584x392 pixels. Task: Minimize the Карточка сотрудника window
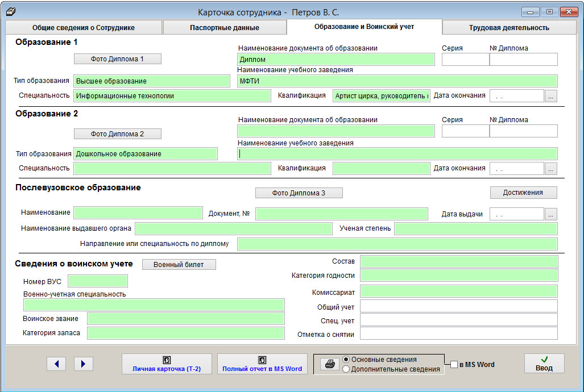530,12
